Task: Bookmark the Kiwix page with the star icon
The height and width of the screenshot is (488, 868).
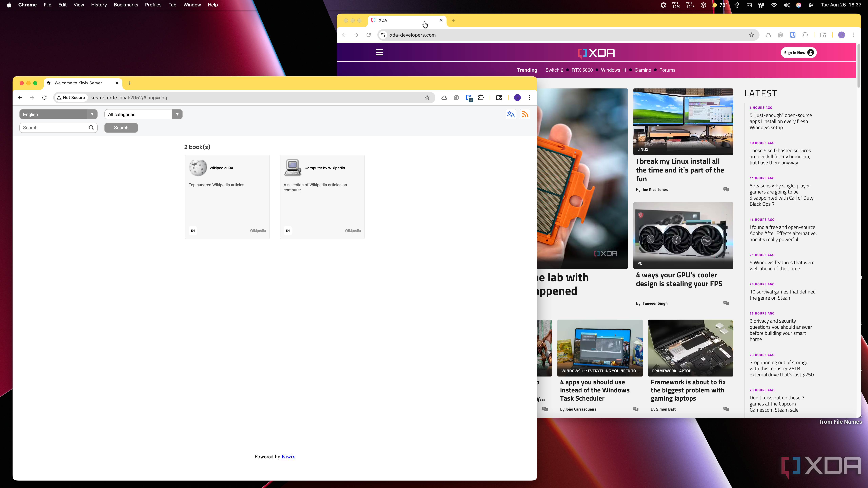Action: click(427, 98)
